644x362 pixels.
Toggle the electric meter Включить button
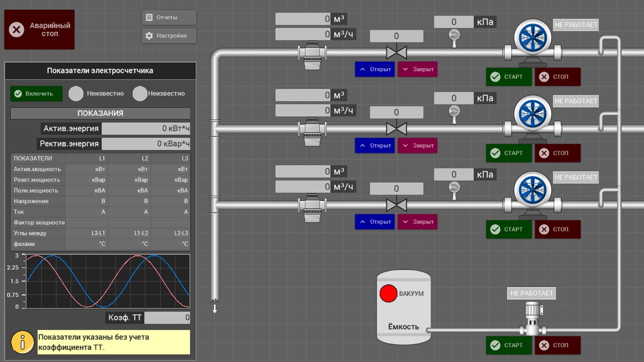click(36, 93)
